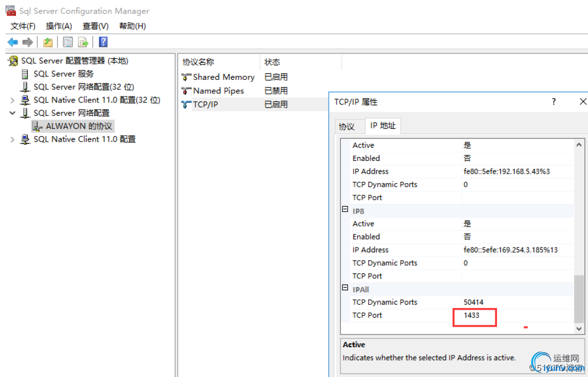Click the ALWAYON 的协议 icon

(x=37, y=126)
